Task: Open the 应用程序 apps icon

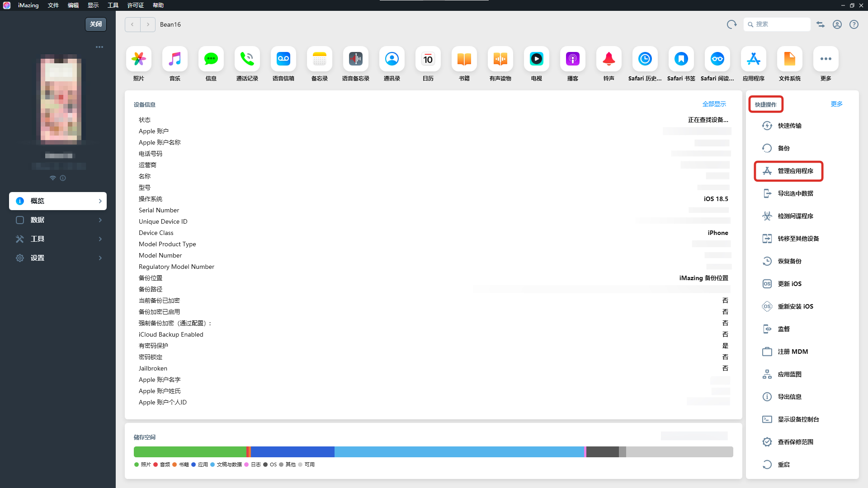Action: coord(754,59)
